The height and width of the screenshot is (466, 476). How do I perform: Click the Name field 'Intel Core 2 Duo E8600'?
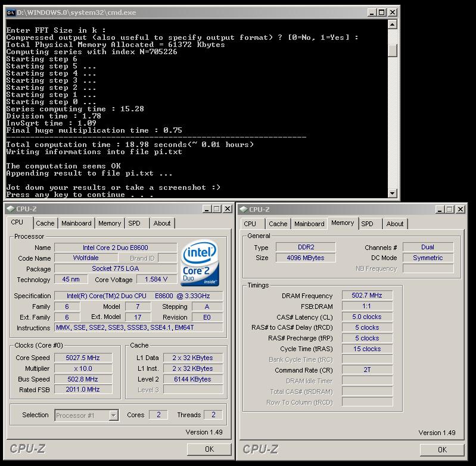(116, 248)
